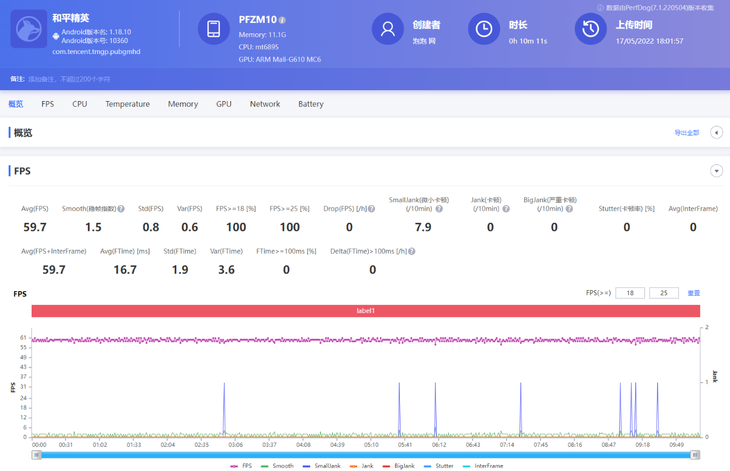Toggle the FPS series in chart legend
Image resolution: width=730 pixels, height=471 pixels.
click(240, 466)
